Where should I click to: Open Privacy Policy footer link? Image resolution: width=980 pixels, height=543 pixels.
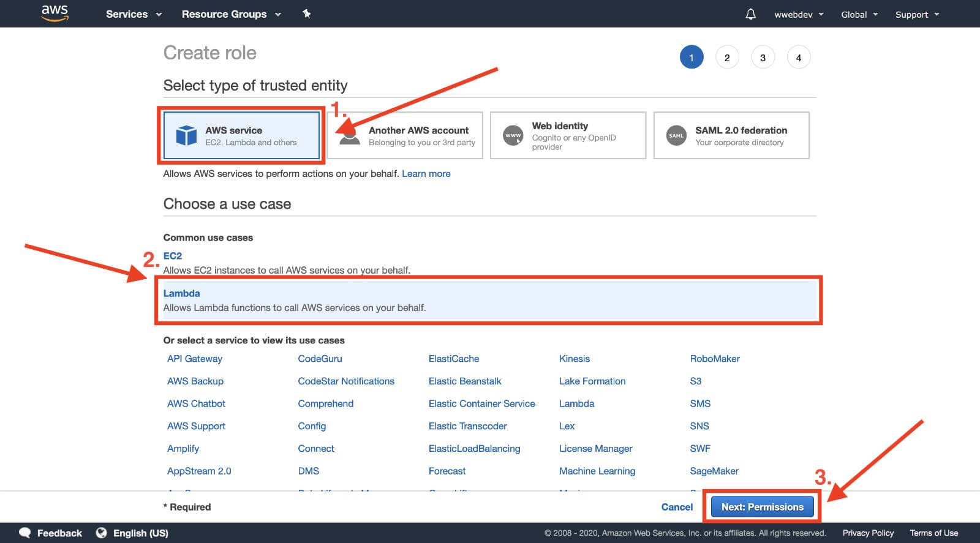[868, 533]
